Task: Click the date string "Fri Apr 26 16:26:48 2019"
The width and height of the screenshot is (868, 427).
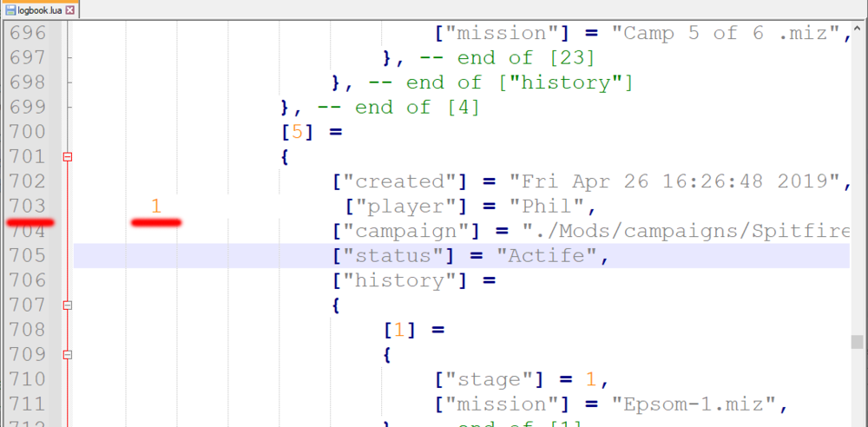Action: click(674, 181)
